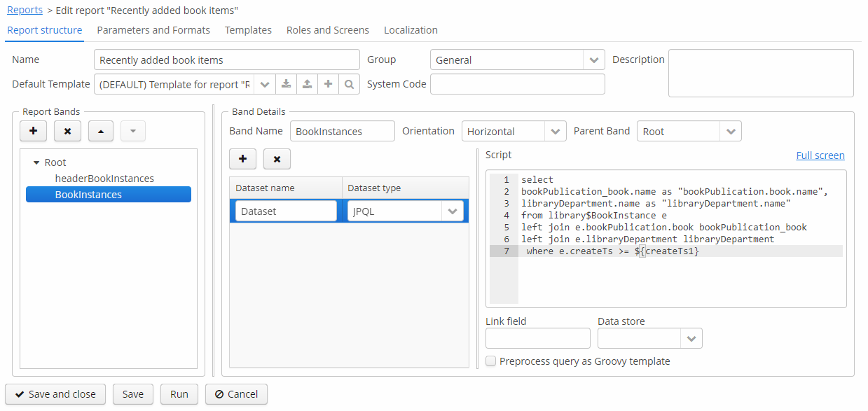Focus the report Name field
The image size is (868, 411).
pyautogui.click(x=226, y=60)
